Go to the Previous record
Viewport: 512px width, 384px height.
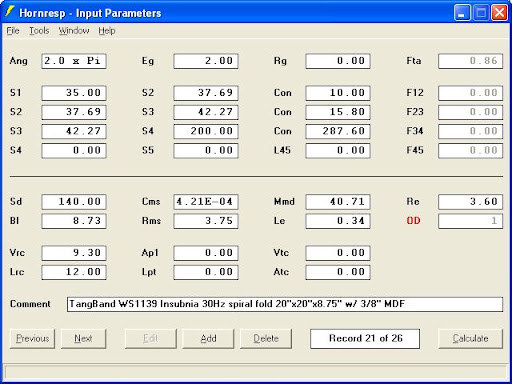(x=32, y=339)
